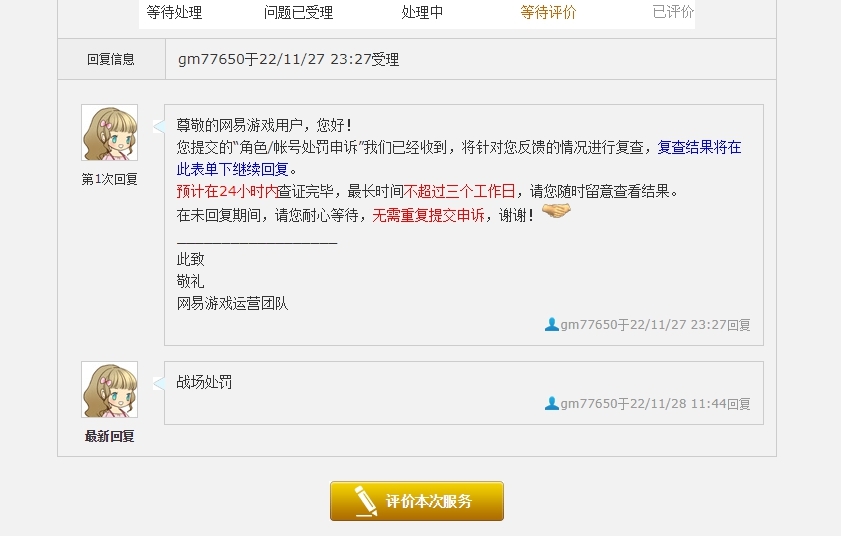
Task: Click the 最新回复 label
Action: pyautogui.click(x=109, y=436)
